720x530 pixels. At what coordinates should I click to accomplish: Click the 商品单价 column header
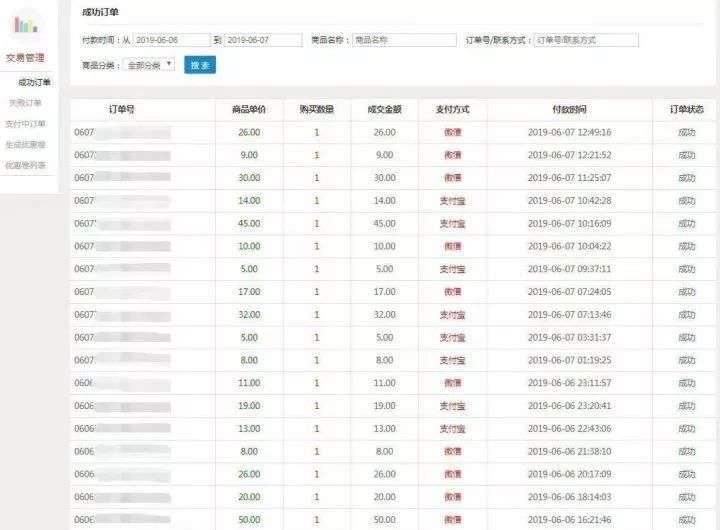(x=249, y=109)
